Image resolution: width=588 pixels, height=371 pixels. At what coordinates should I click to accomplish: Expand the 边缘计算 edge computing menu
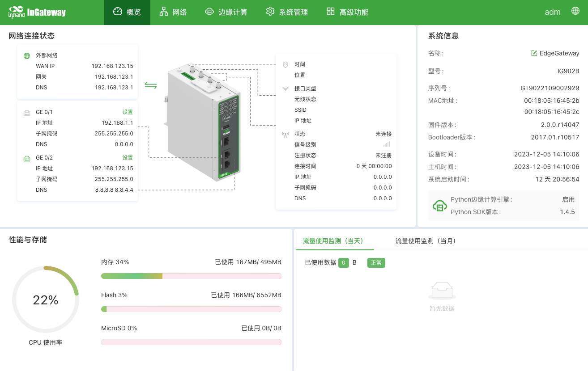226,12
